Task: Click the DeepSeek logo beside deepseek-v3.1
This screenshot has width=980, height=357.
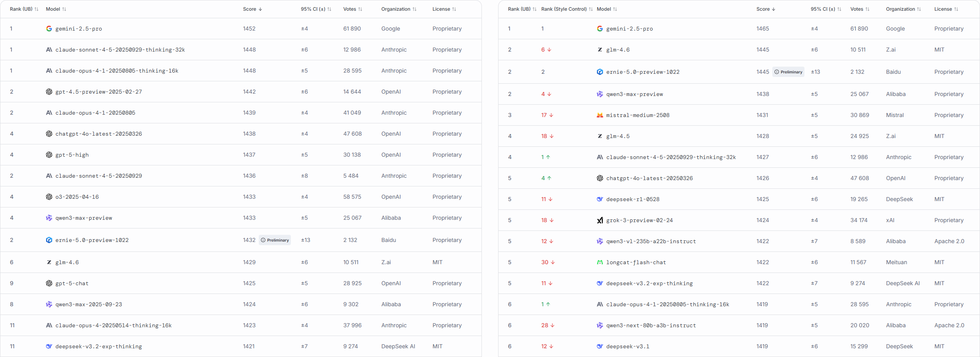Action: pyautogui.click(x=600, y=346)
